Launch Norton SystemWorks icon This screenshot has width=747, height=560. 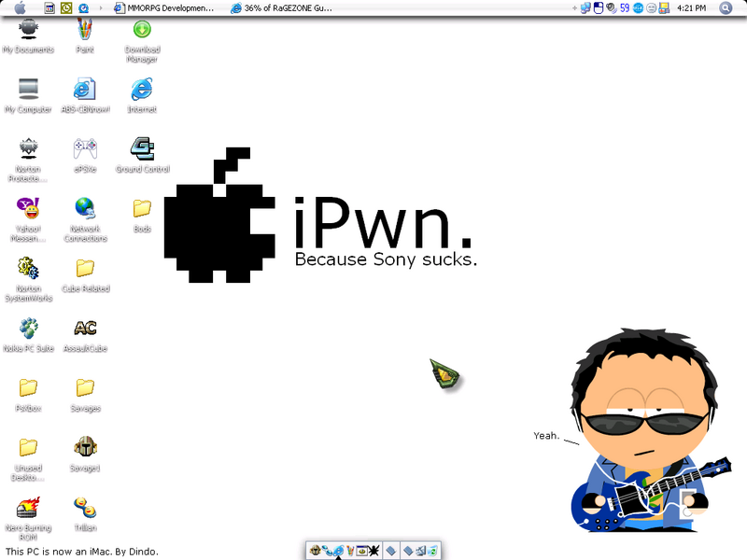coord(28,279)
